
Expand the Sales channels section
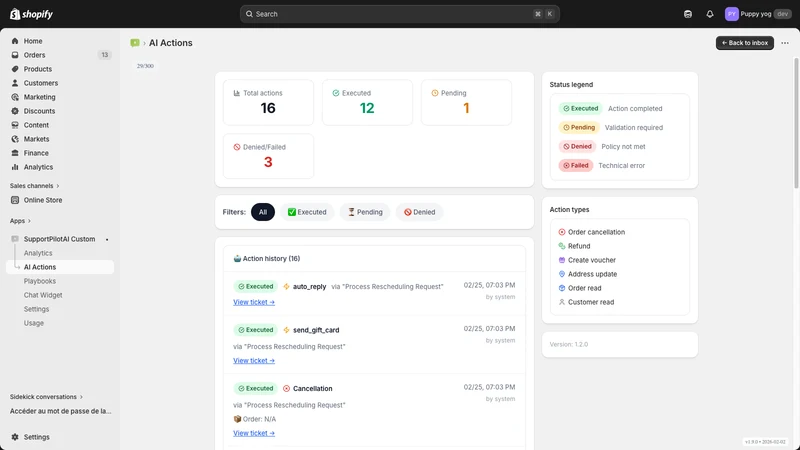click(x=35, y=186)
